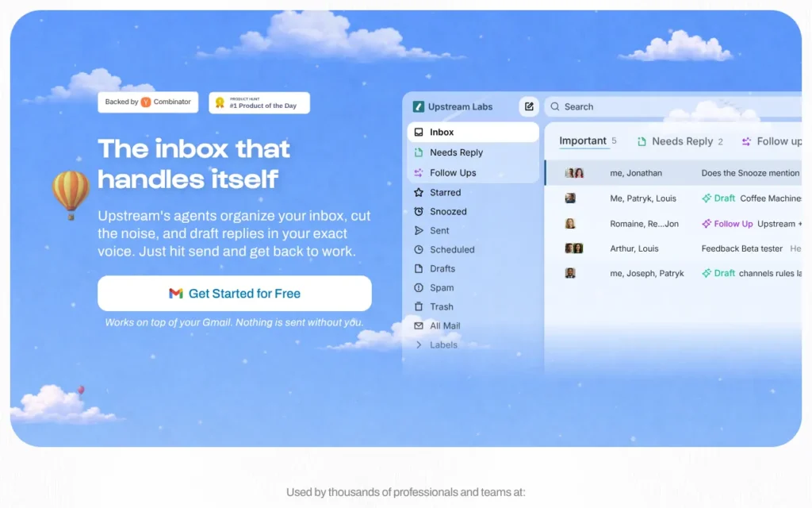Click avatars on the 'me, Jonathan' row

click(x=574, y=173)
